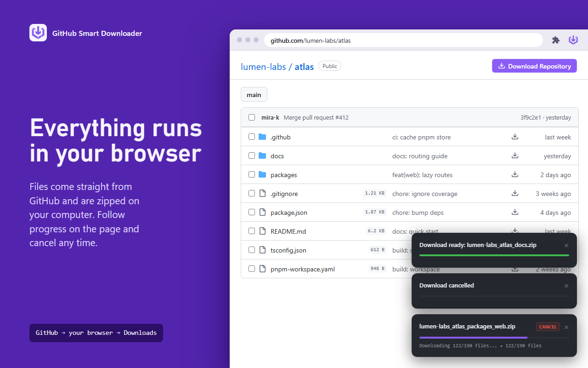588x368 pixels.
Task: Dismiss the Download ready notification
Action: coord(566,245)
